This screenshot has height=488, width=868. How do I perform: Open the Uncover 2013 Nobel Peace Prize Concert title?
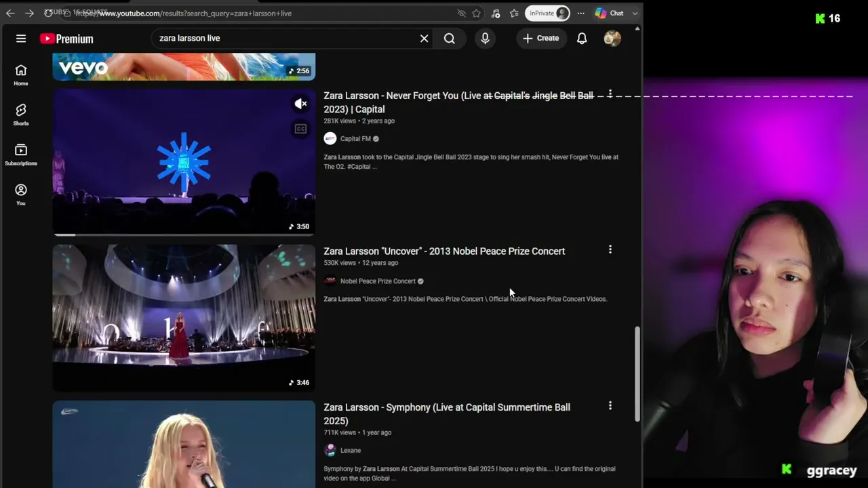[x=444, y=251]
